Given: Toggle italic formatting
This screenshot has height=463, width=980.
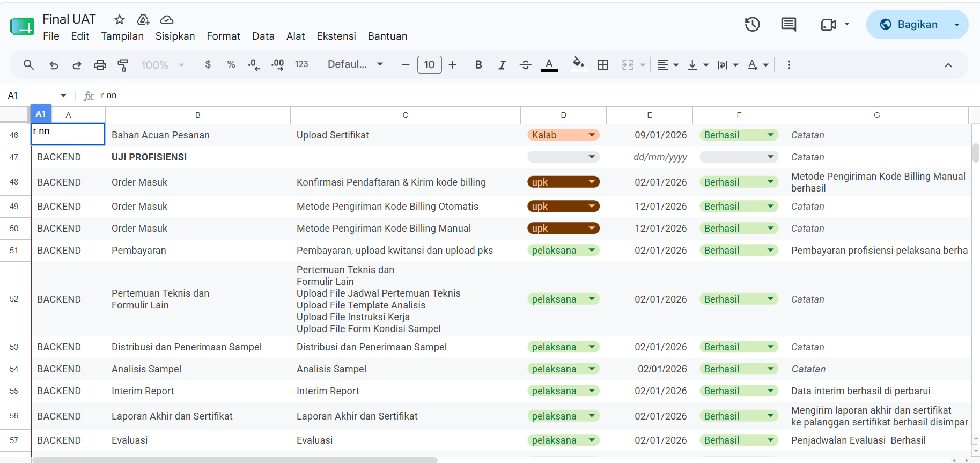Looking at the screenshot, I should point(502,65).
